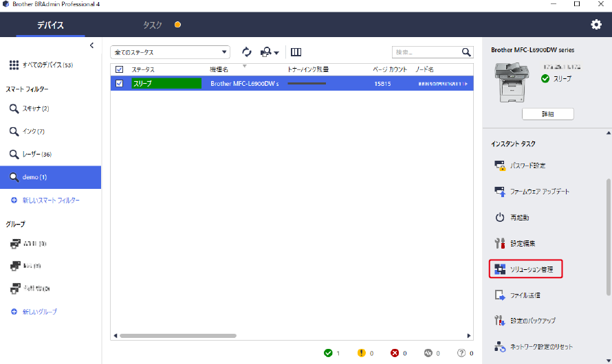
Task: Click the 詳細 button
Action: (547, 114)
